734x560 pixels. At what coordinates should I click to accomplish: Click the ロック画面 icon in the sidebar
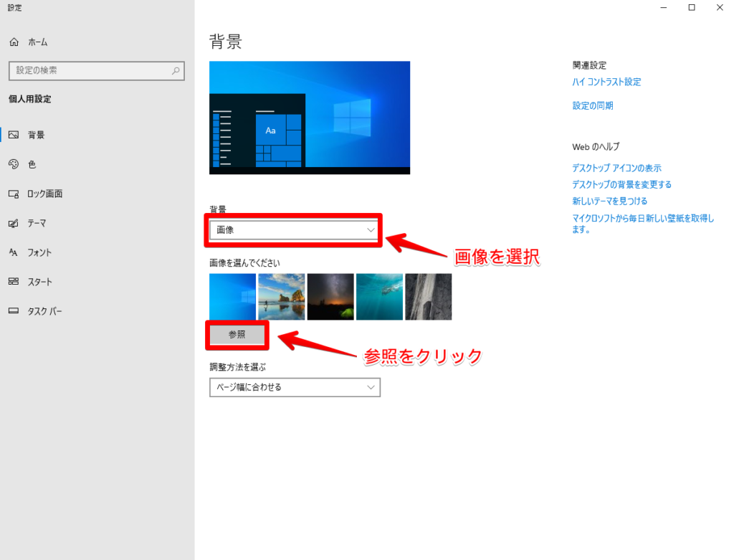pos(14,194)
